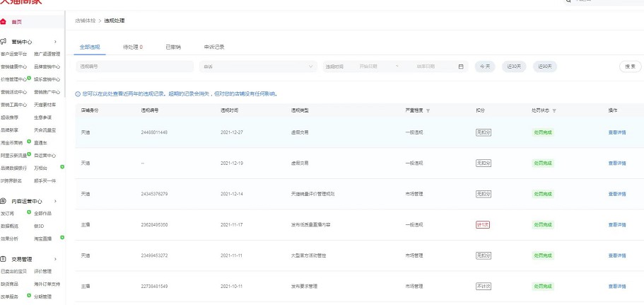Click 处罚完成 status in 2021-12-27 row

(x=542, y=132)
